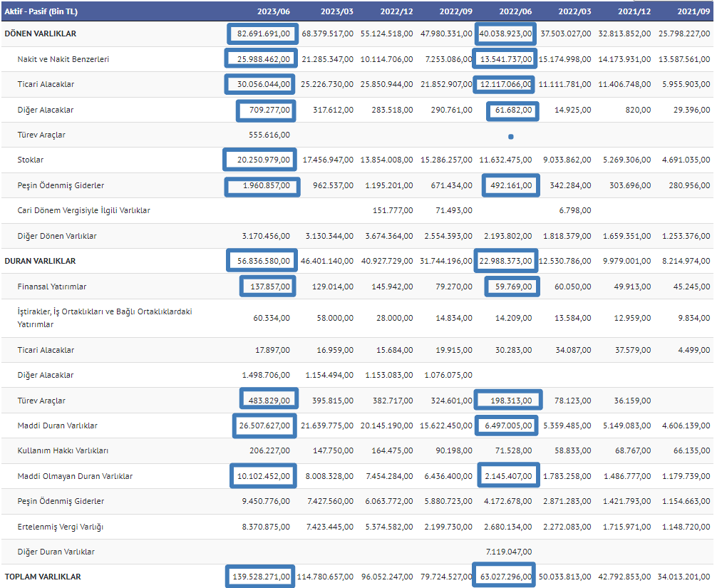Image resolution: width=722 pixels, height=588 pixels.
Task: Click the 555.616,00 derivative value cell
Action: [x=269, y=135]
